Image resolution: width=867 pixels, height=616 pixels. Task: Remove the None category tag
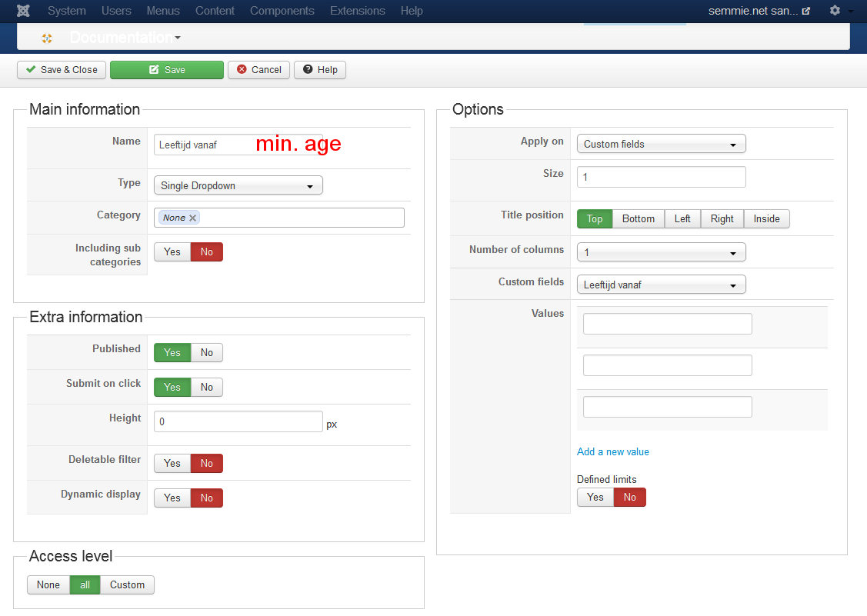192,218
